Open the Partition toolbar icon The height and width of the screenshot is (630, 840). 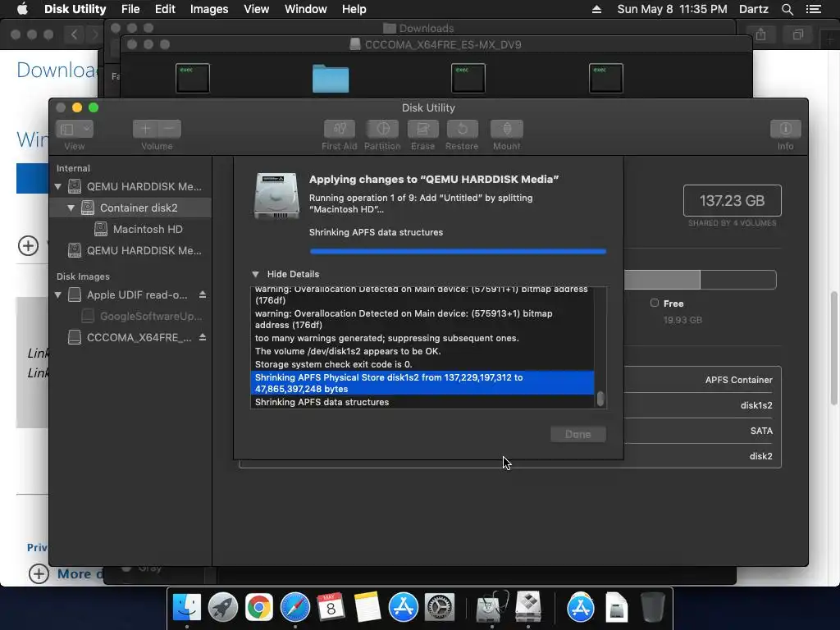382,129
